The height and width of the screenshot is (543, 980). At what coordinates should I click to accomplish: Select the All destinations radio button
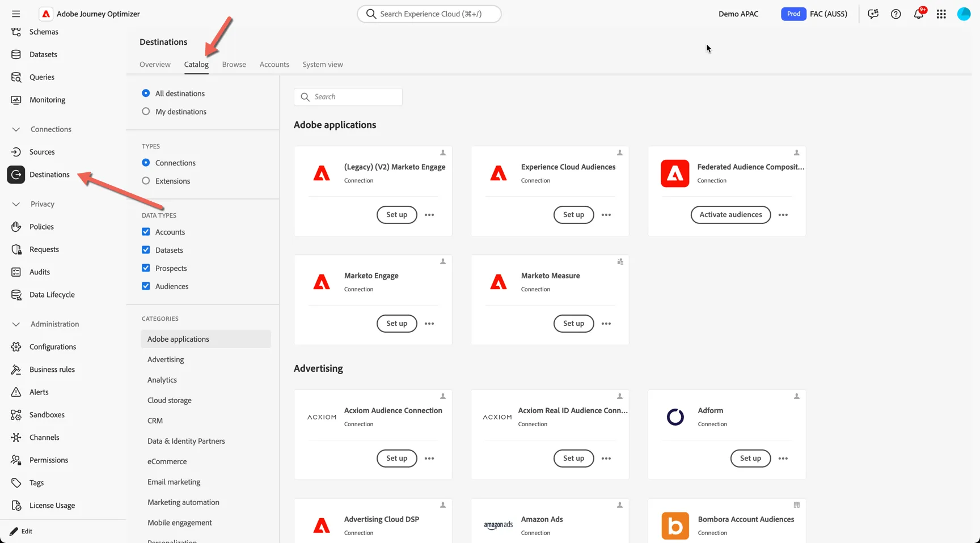[x=146, y=93]
